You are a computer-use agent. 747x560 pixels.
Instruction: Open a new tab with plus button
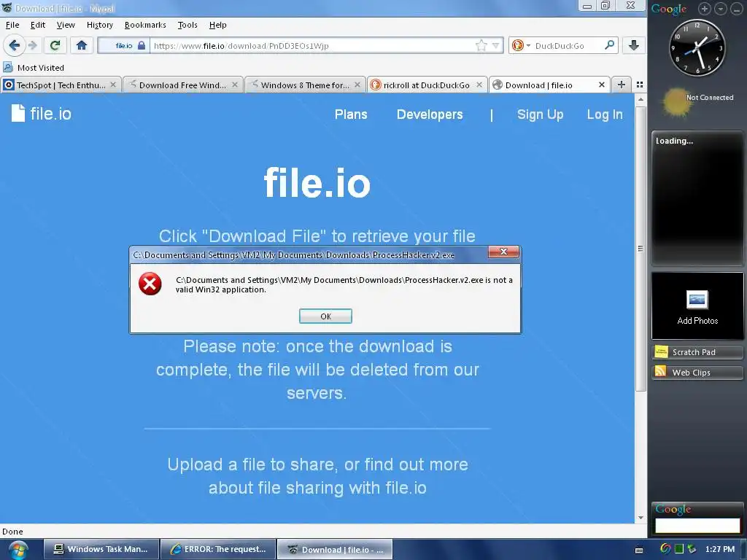pyautogui.click(x=622, y=85)
